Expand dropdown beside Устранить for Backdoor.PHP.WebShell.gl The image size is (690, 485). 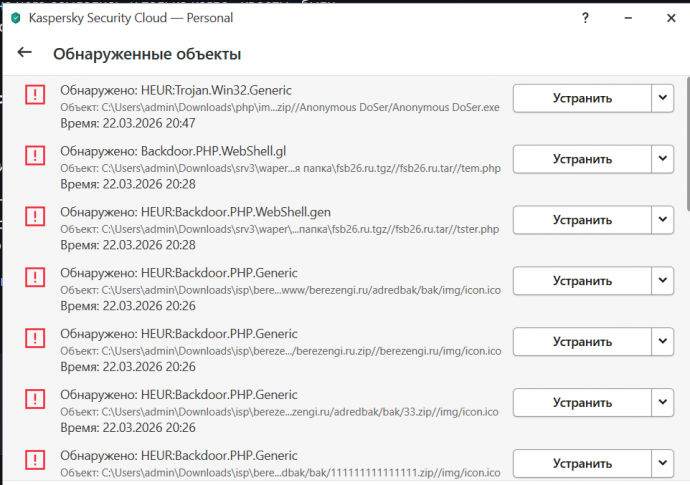pos(664,159)
